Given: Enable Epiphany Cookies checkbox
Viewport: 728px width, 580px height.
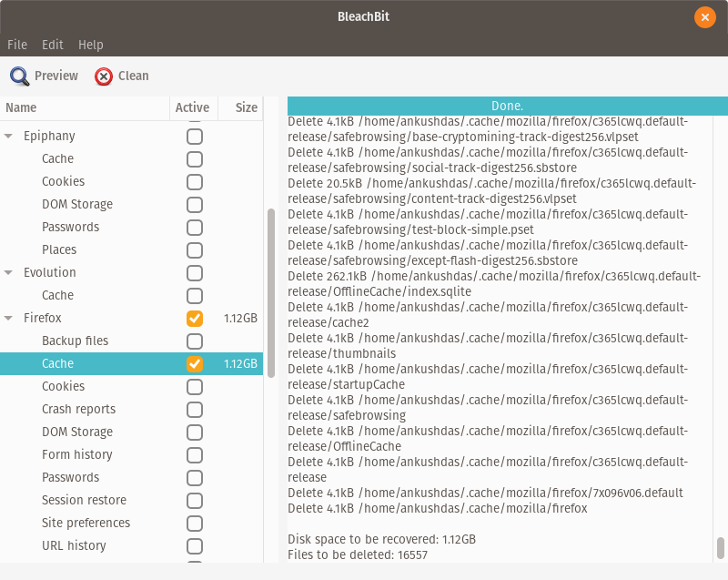Looking at the screenshot, I should pyautogui.click(x=195, y=182).
